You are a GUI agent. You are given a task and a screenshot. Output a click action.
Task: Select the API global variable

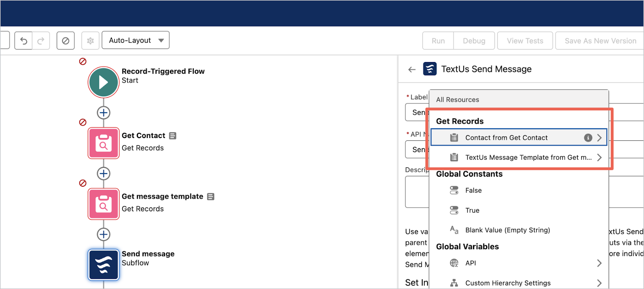(x=518, y=263)
